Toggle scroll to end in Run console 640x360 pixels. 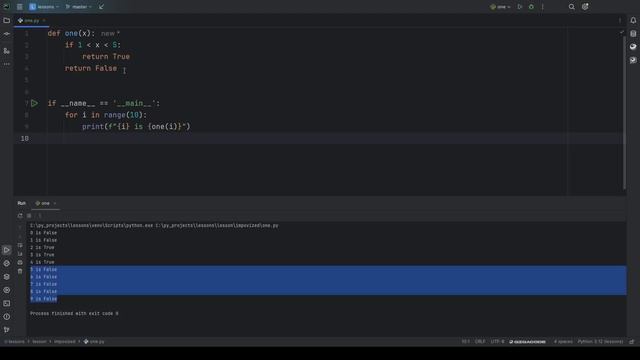tap(20, 254)
